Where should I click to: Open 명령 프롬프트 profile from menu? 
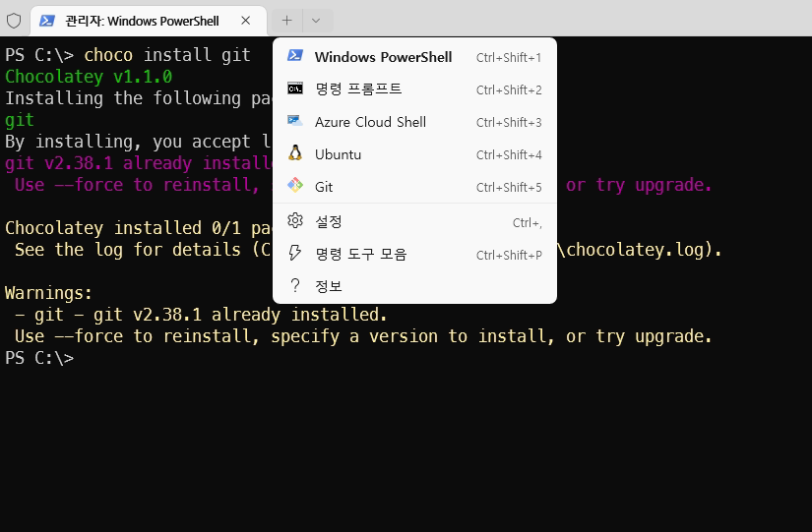click(x=414, y=89)
